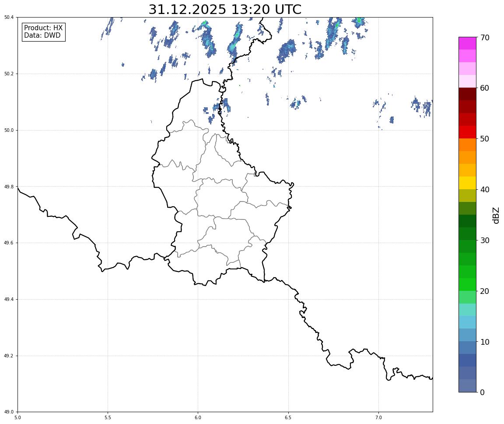Screen dimensions: 504x424
Task: Click the 'Data: DWD' label
Action: pos(42,35)
